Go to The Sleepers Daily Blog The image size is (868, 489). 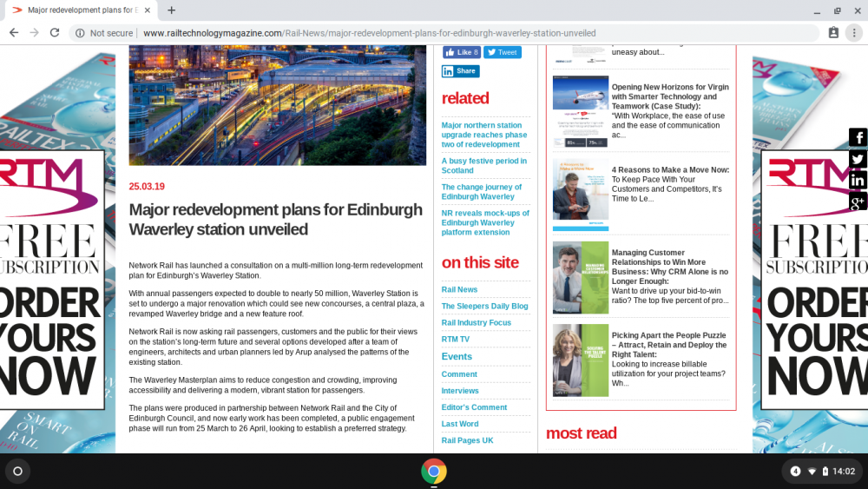tap(484, 306)
